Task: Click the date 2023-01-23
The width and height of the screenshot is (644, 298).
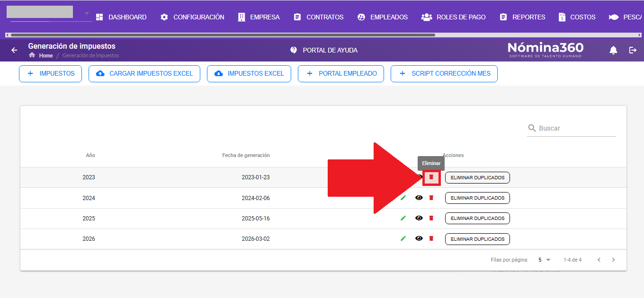Action: 256,177
